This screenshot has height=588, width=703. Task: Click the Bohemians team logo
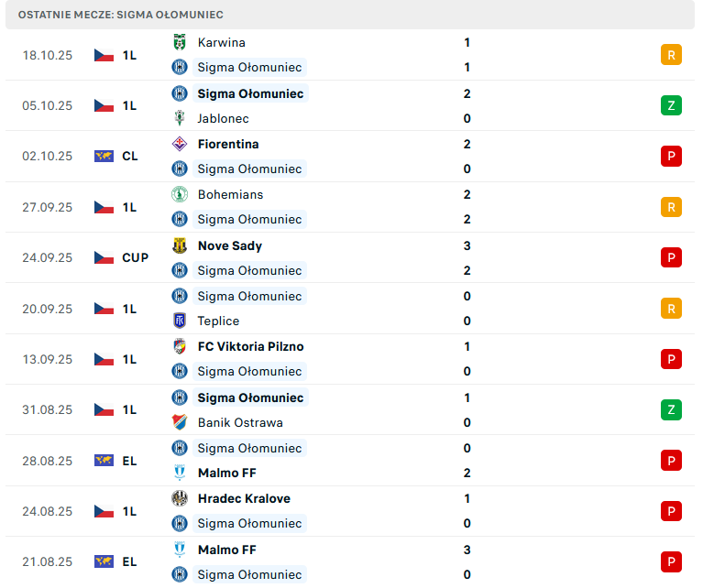pos(180,194)
